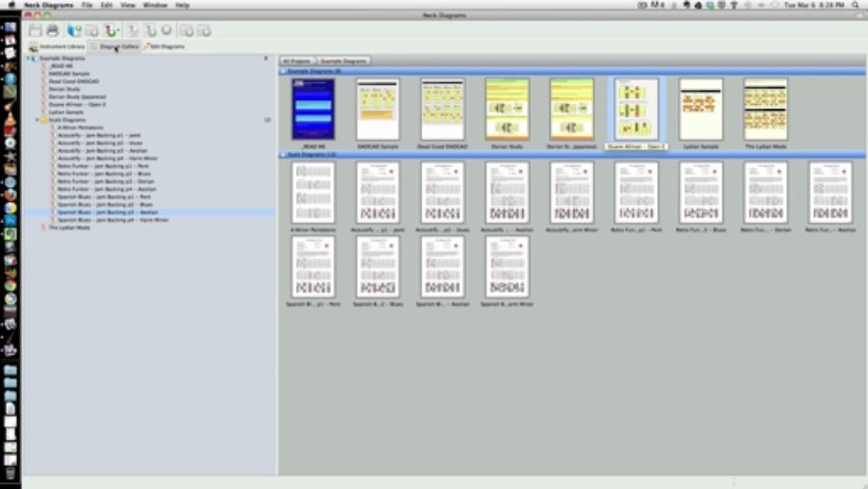The width and height of the screenshot is (868, 489).
Task: Select the A Minor Pentatonic thumbnail
Action: (x=313, y=192)
